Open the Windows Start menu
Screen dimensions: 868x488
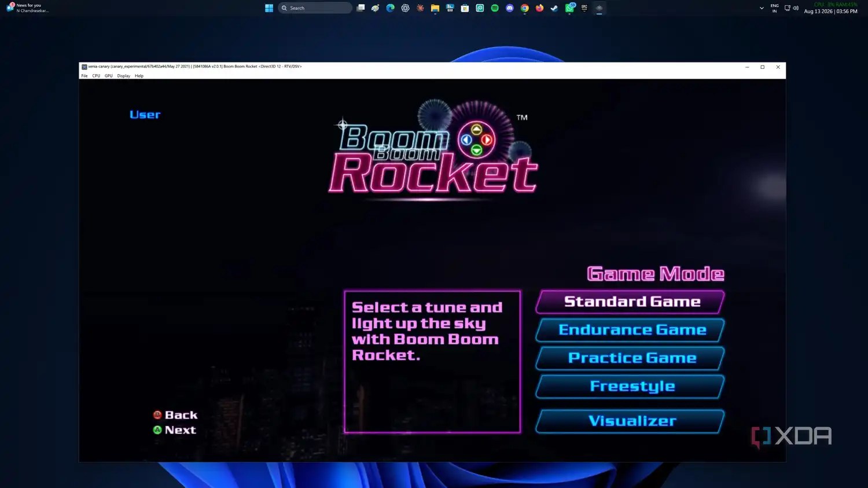[269, 8]
